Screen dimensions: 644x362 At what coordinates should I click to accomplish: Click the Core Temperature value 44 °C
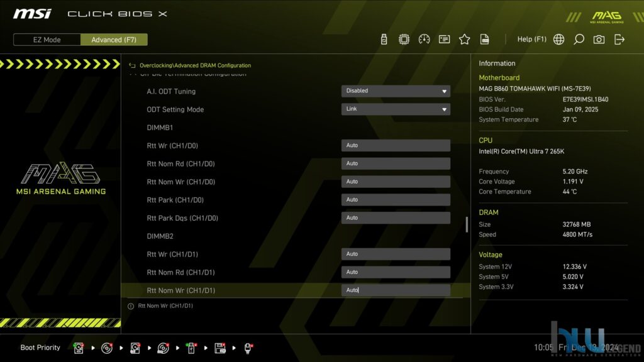[570, 192]
